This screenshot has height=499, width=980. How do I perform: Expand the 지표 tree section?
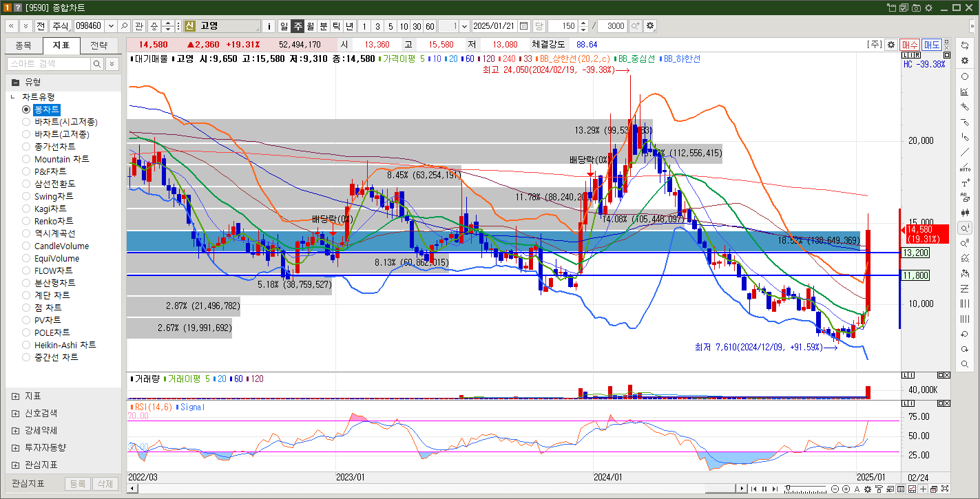pyautogui.click(x=15, y=396)
